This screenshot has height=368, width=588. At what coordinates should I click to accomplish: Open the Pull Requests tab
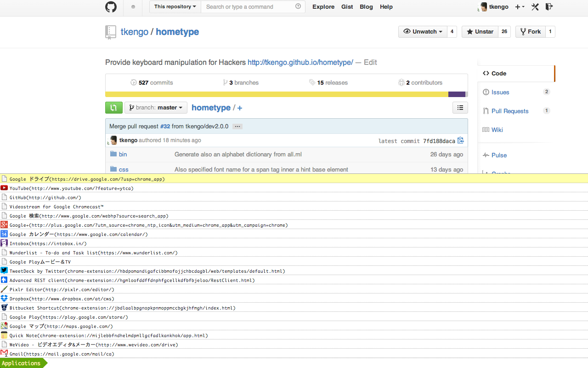(516, 111)
